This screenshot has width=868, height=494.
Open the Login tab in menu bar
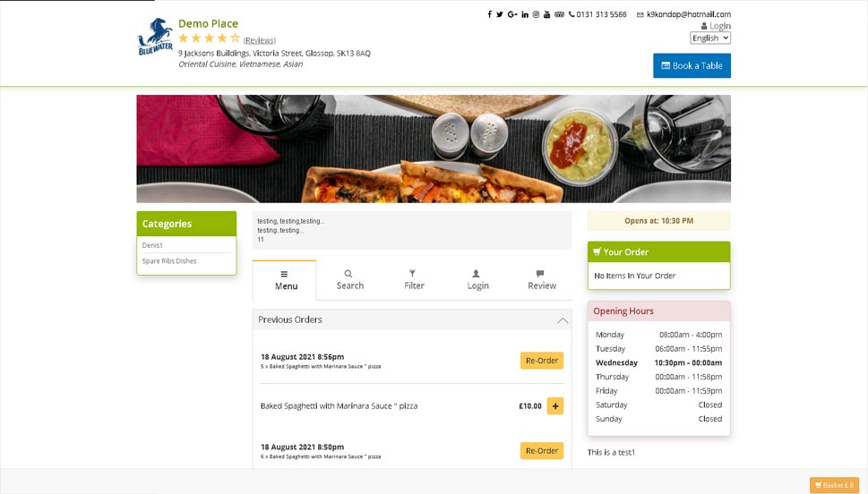pos(477,280)
